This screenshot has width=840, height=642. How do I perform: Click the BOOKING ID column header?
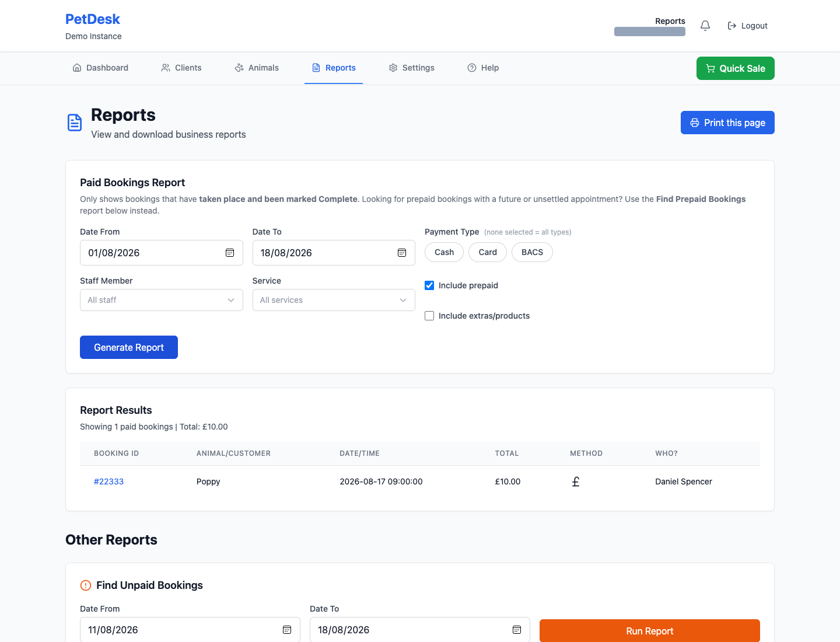pos(117,453)
